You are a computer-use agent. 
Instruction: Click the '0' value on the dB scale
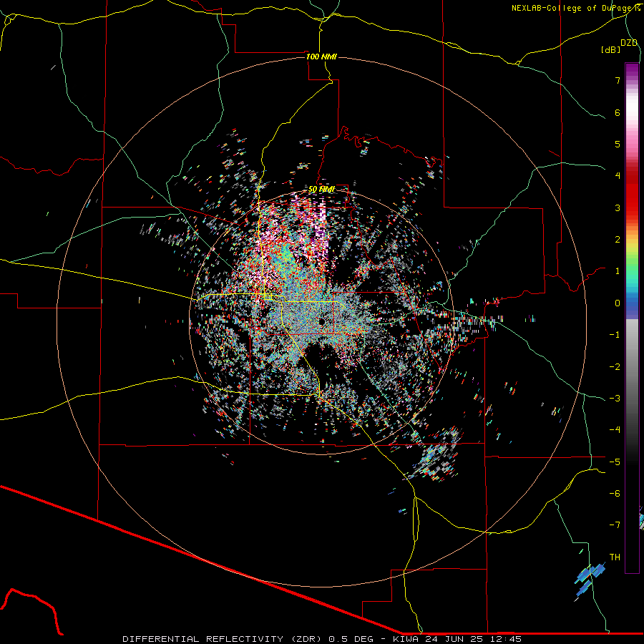[618, 303]
